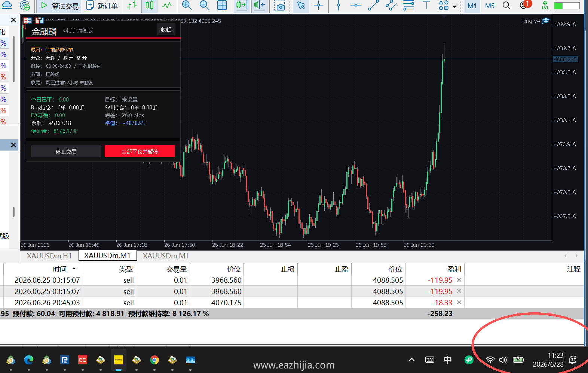Open the account icon with notification badge
The width and height of the screenshot is (588, 373).
pyautogui.click(x=525, y=5)
